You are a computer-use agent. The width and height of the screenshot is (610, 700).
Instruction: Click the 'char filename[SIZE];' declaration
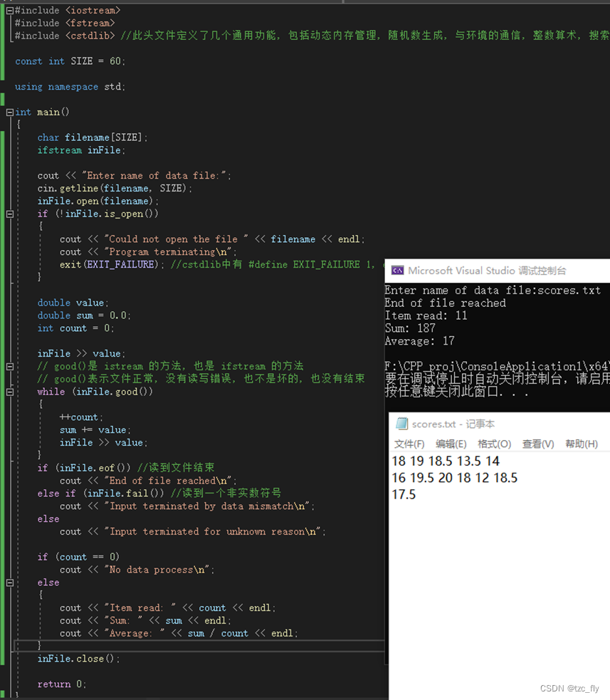tap(93, 137)
